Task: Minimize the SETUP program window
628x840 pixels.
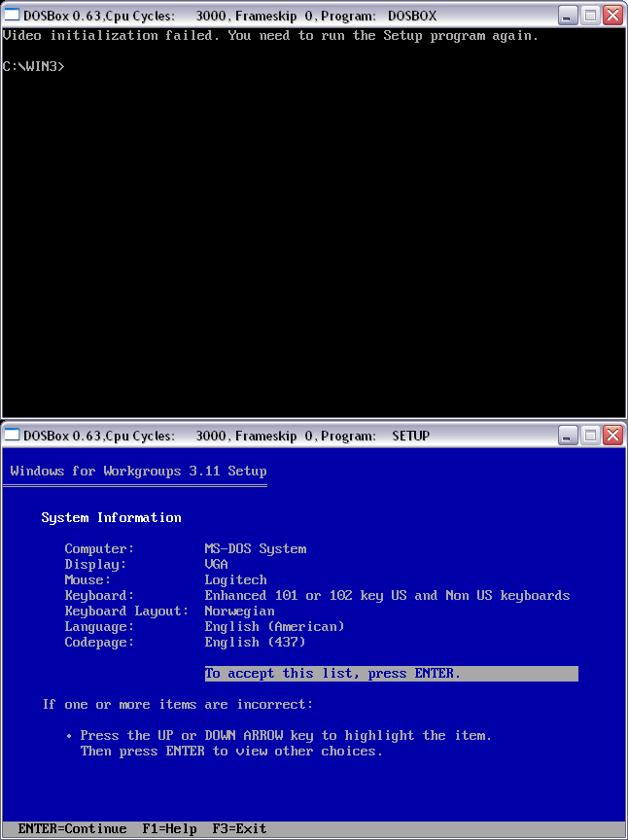Action: pos(568,436)
